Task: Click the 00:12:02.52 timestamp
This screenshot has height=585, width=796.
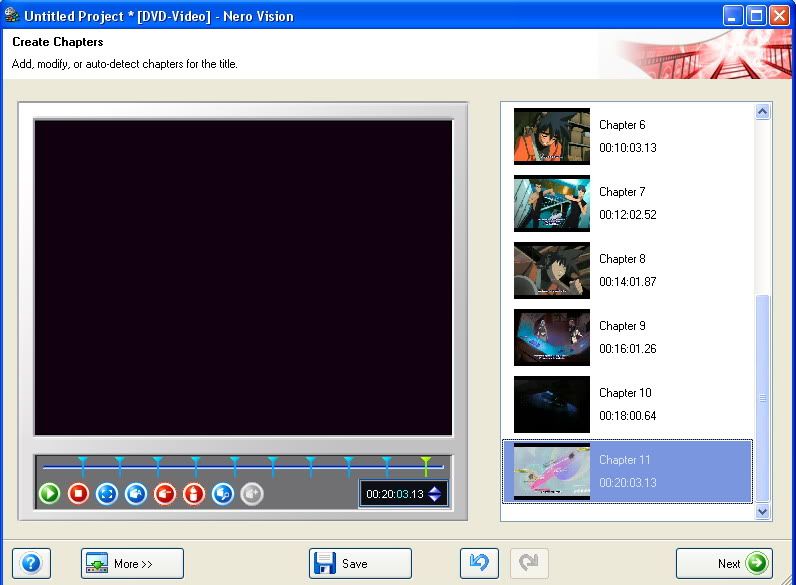Action: [627, 215]
